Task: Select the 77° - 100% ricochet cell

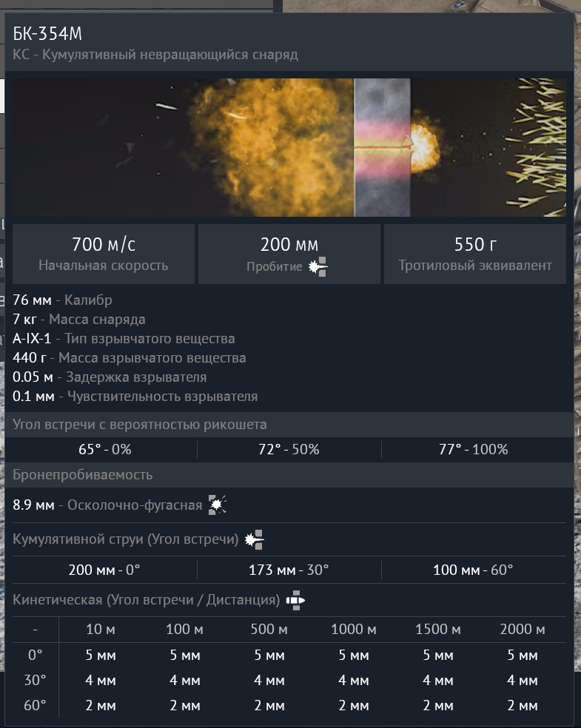Action: pyautogui.click(x=474, y=450)
